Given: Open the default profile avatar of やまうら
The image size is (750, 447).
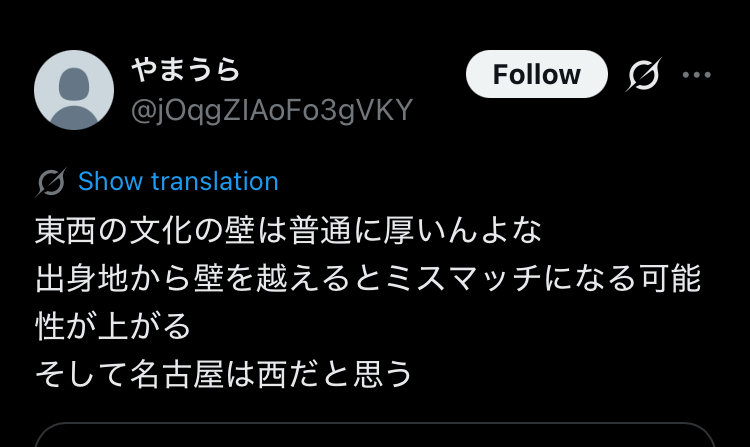Looking at the screenshot, I should [73, 90].
